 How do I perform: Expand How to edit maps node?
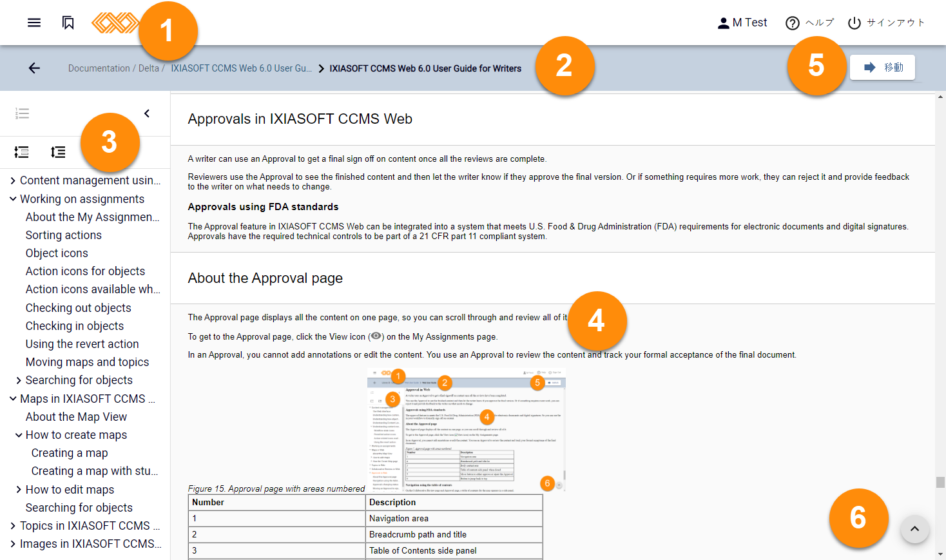(19, 490)
